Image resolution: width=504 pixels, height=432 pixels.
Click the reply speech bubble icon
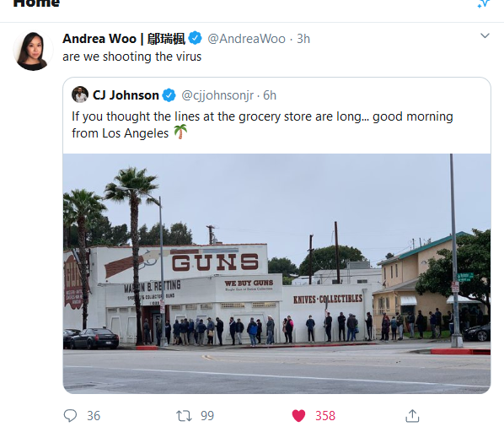(70, 416)
